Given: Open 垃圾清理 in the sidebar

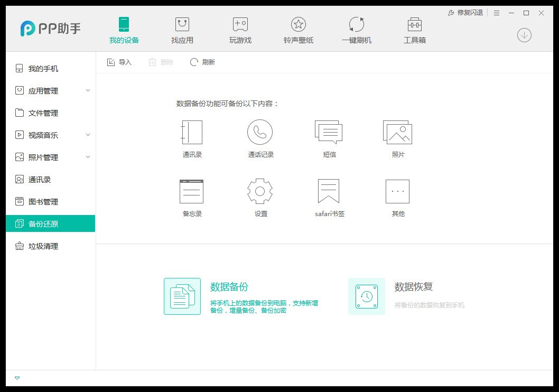Looking at the screenshot, I should [x=43, y=246].
